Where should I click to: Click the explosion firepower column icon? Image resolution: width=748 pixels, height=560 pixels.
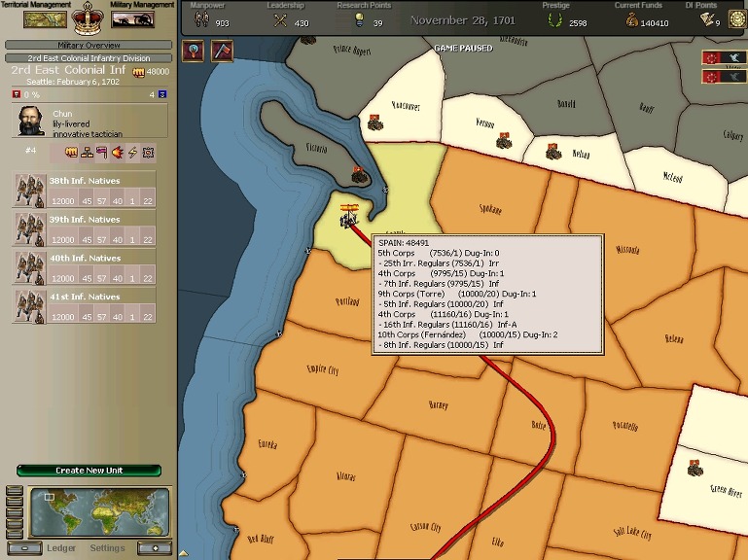[118, 153]
